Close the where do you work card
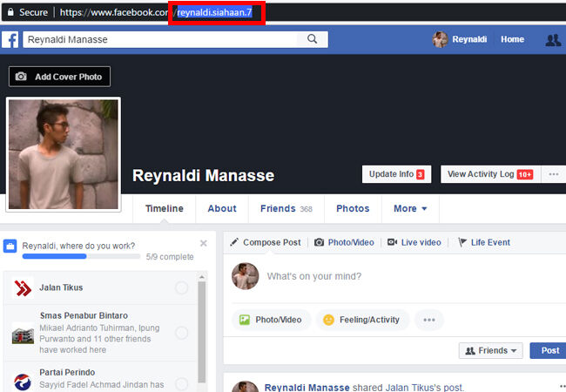The image size is (566, 392). 204,243
